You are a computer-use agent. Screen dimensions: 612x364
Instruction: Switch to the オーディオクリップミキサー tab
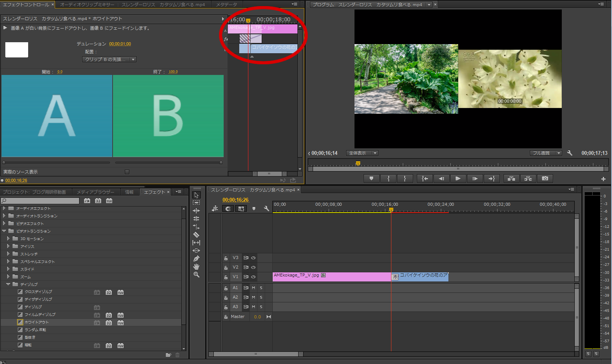click(x=132, y=5)
